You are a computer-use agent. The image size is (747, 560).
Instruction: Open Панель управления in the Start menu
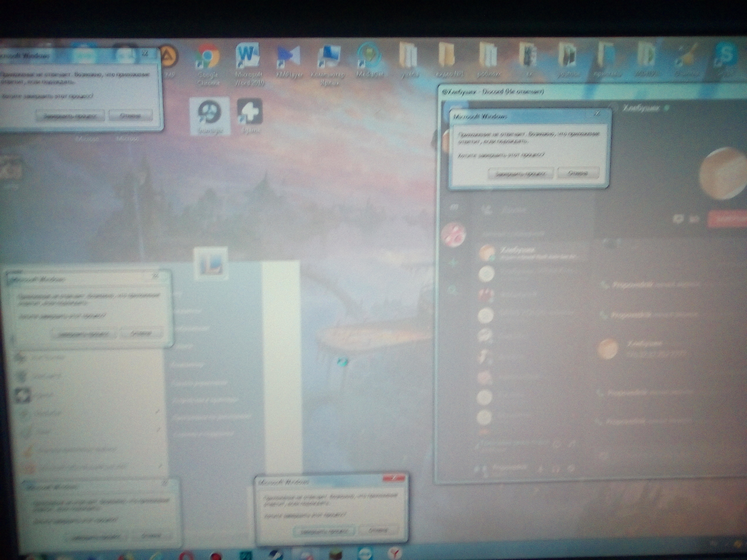(x=200, y=383)
